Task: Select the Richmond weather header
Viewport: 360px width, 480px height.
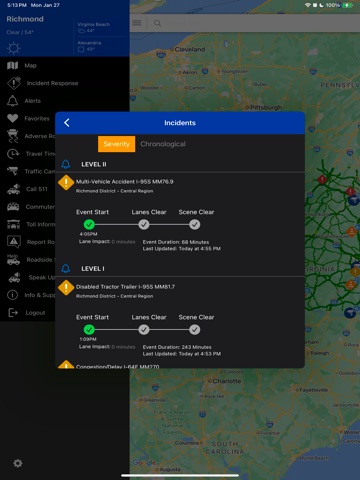Action: [25, 19]
